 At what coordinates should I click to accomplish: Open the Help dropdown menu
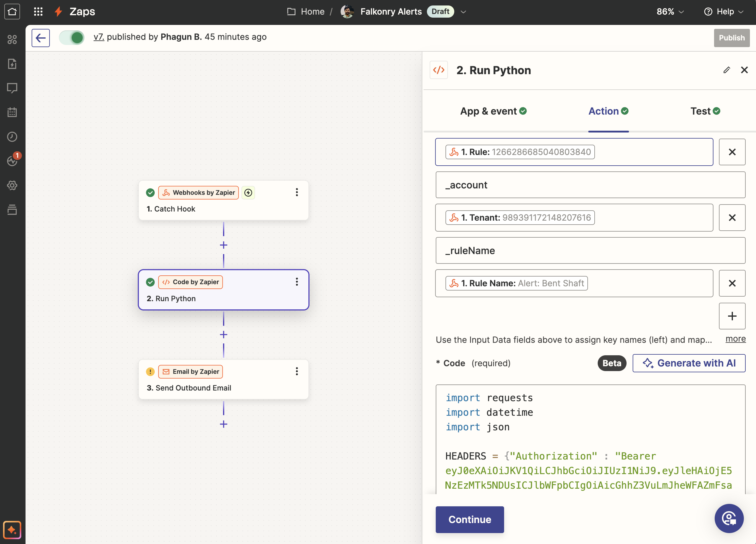(724, 12)
